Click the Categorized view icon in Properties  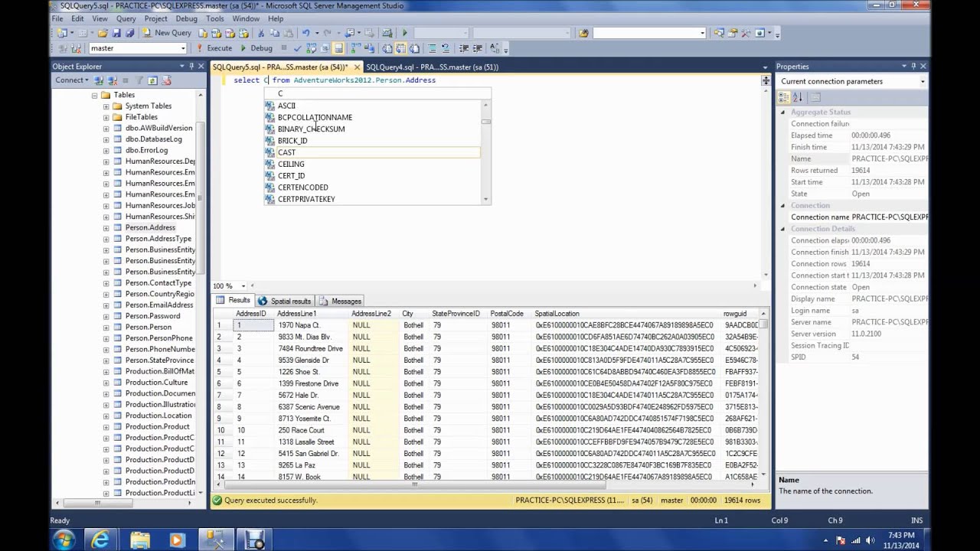click(x=784, y=97)
